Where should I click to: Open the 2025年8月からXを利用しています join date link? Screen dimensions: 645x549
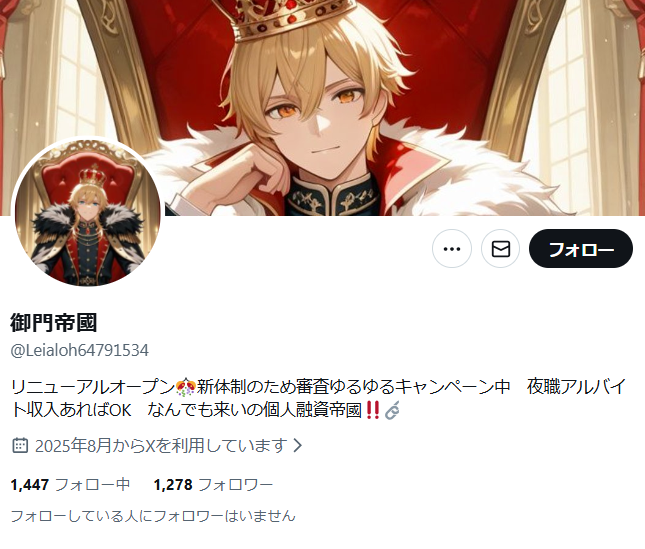pos(161,445)
